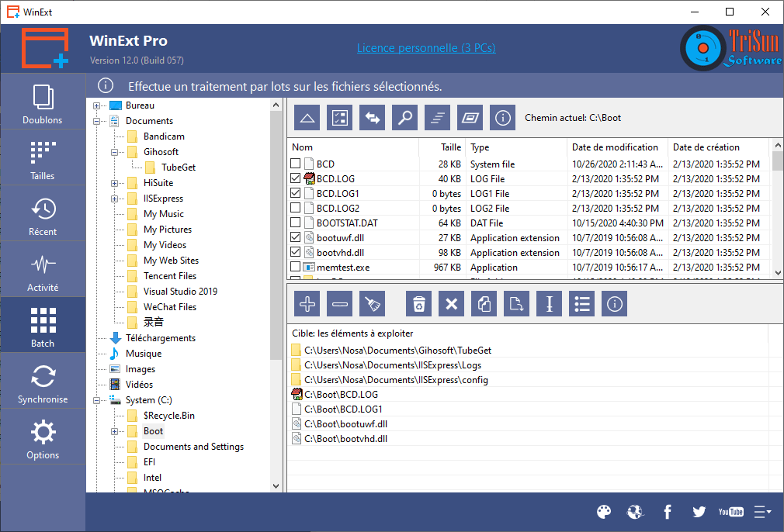Image resolution: width=784 pixels, height=532 pixels.
Task: Add items with the plus button
Action: tap(307, 304)
